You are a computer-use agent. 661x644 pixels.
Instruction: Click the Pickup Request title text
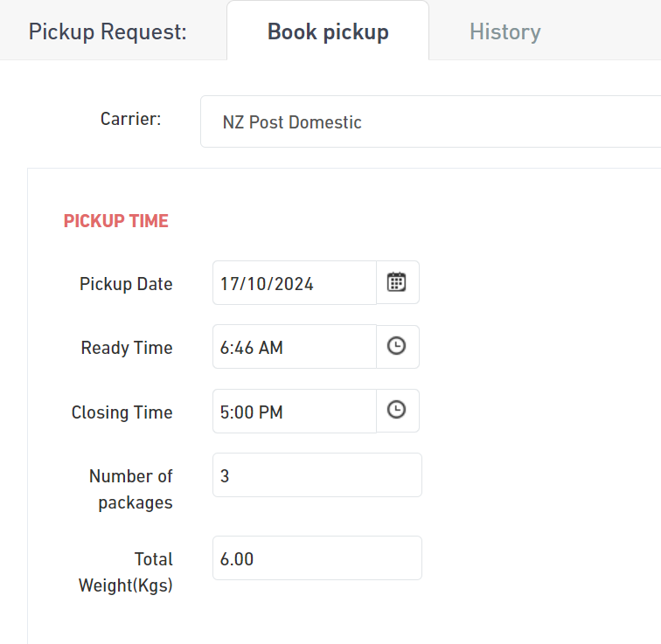[108, 32]
